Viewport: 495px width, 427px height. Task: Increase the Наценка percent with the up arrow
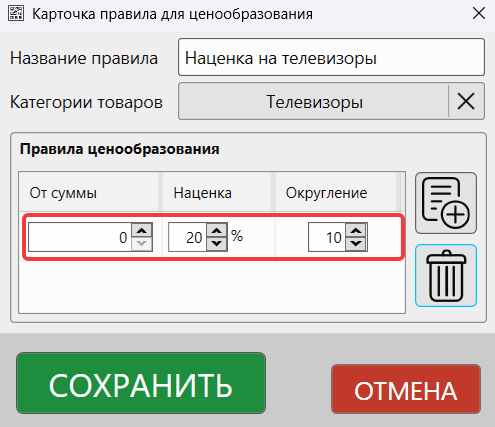click(x=217, y=230)
